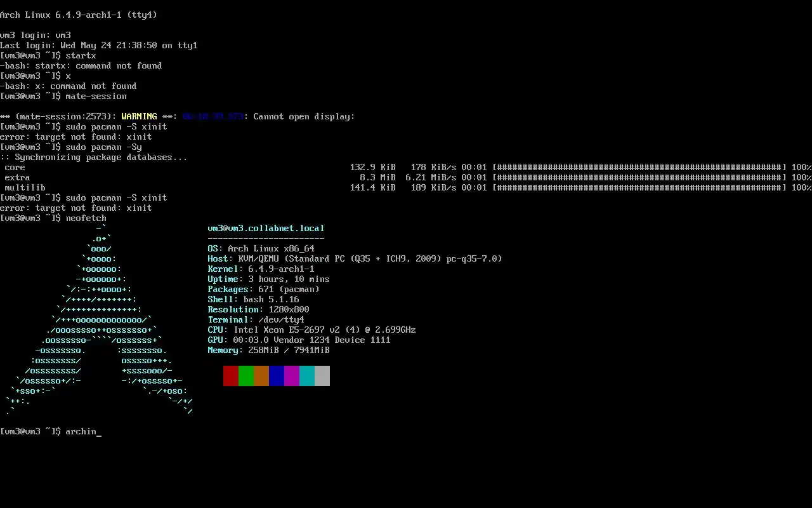Click the 'Resolution: 1280x800' line

tap(259, 309)
